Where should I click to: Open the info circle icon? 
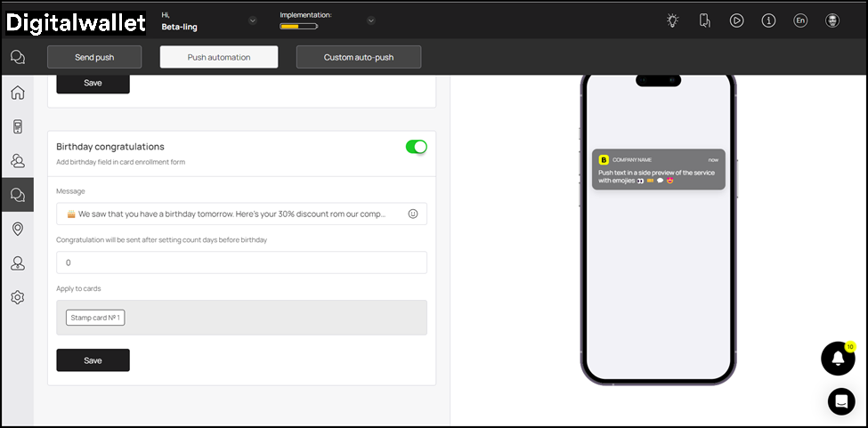coord(768,20)
